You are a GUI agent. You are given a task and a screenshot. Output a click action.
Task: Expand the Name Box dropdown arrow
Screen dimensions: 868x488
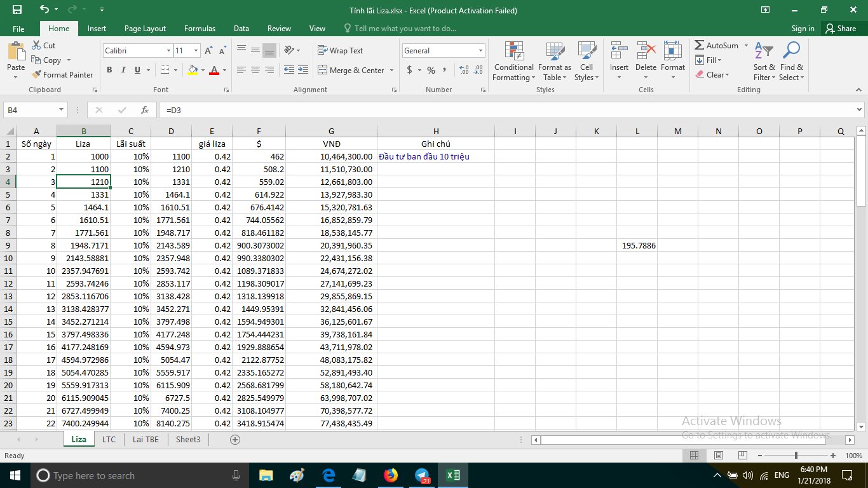[61, 110]
